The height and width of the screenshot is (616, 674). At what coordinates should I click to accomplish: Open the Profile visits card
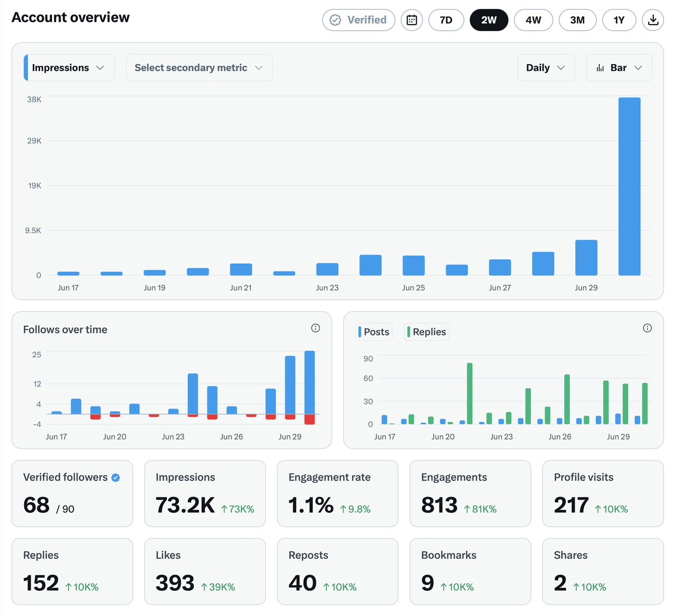coord(603,494)
